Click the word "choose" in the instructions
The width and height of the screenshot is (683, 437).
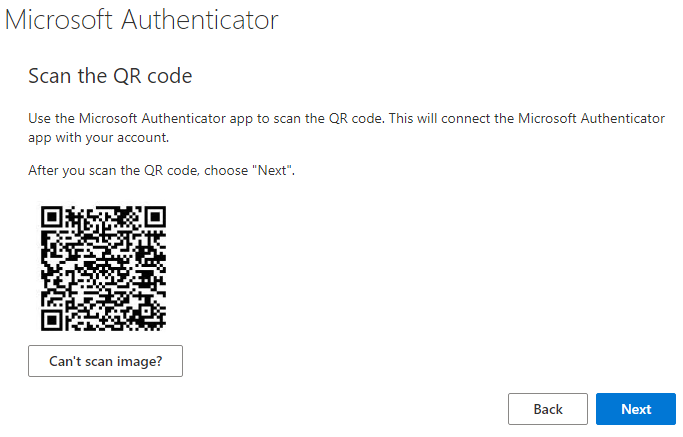pyautogui.click(x=227, y=171)
